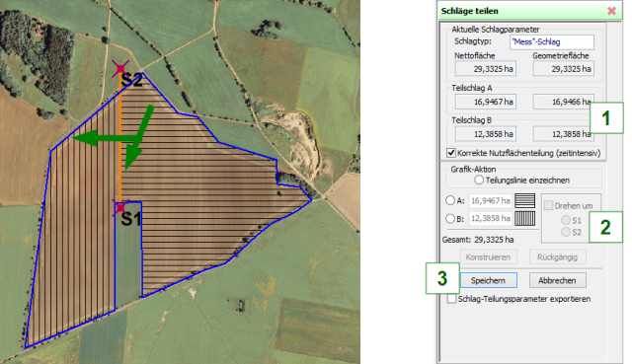Image resolution: width=632 pixels, height=364 pixels.
Task: Click the greyed Rückgängig button
Action: click(557, 256)
